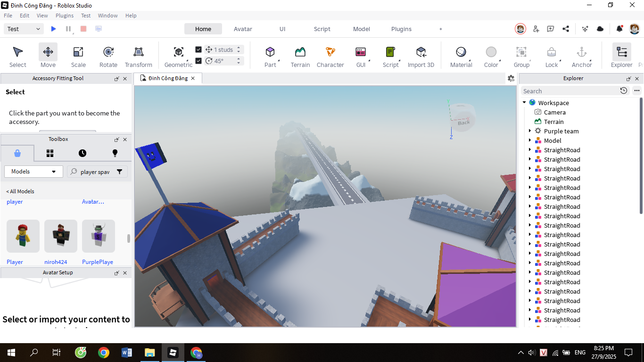Choose the Rotate tool
This screenshot has width=644, height=362.
click(108, 56)
